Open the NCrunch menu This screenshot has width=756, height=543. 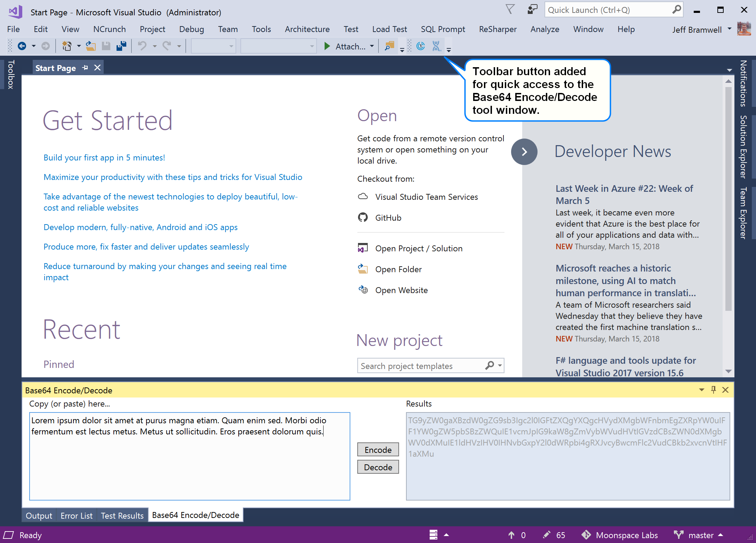click(108, 29)
